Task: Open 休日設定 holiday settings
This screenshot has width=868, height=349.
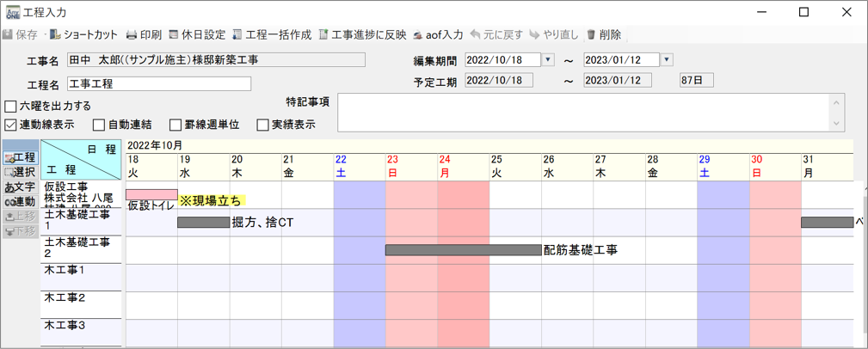Action: (197, 35)
